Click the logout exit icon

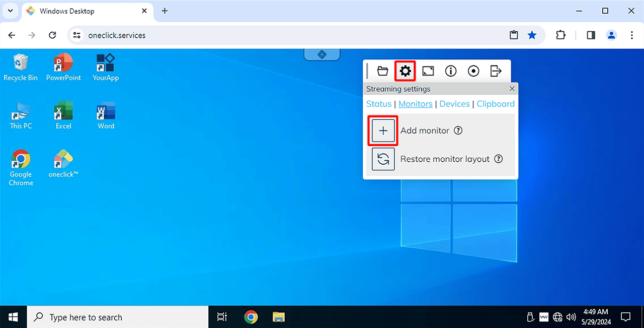[x=496, y=71]
